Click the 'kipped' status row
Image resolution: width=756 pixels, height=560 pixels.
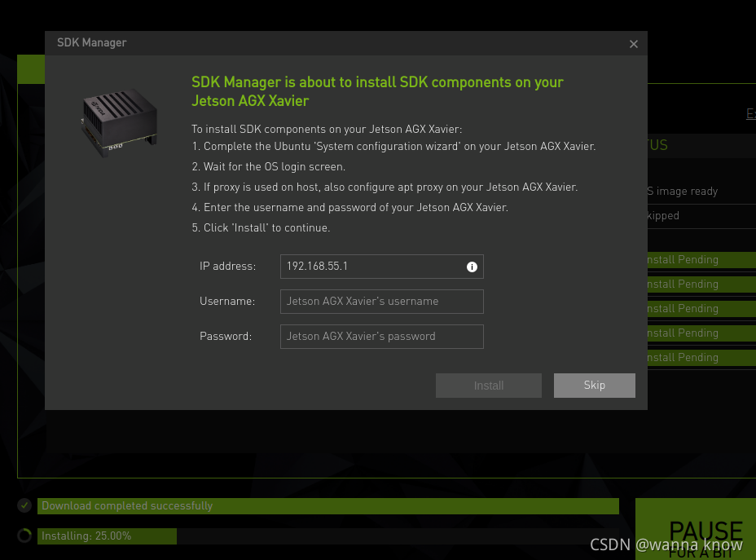(701, 216)
